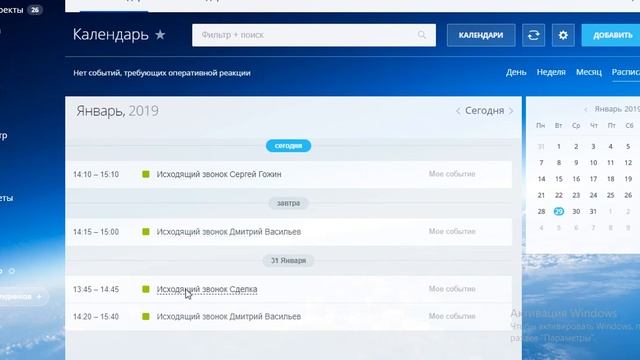Switch to День view
Viewport: 640px width, 360px height.
click(516, 72)
